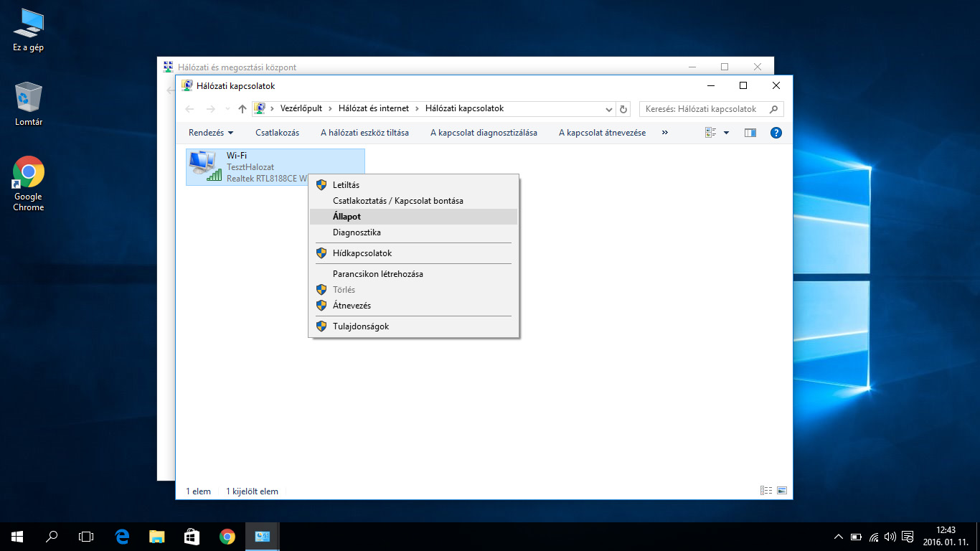Open the Rendezés dropdown menu

211,133
